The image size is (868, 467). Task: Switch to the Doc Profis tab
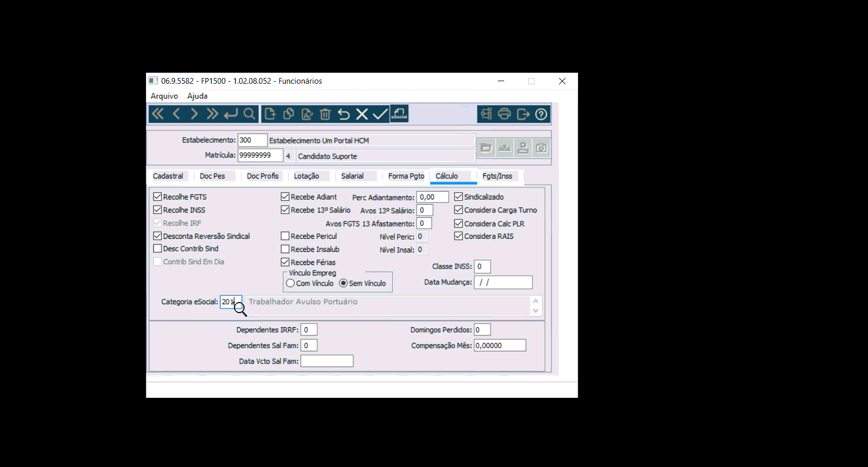pyautogui.click(x=263, y=176)
